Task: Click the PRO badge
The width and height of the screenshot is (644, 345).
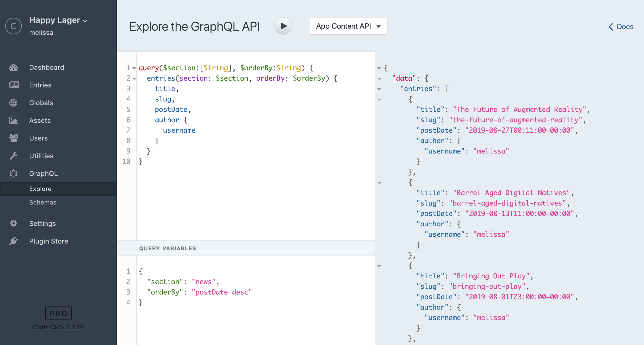Action: 58,313
